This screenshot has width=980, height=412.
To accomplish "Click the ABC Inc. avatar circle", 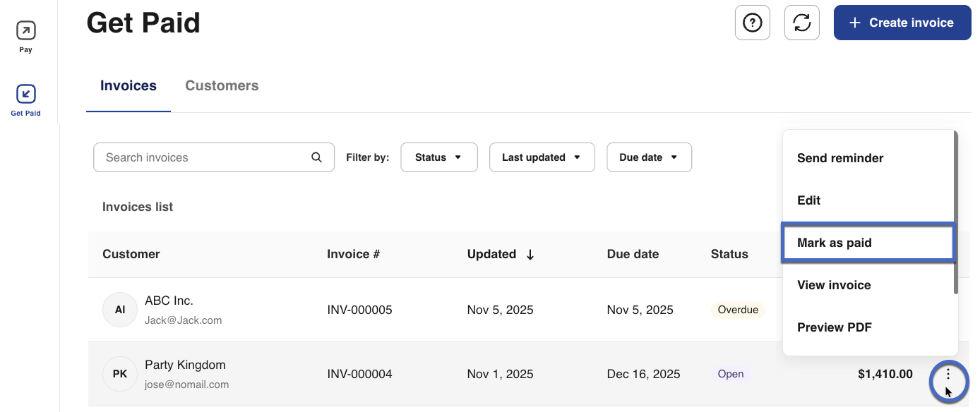I will coord(120,310).
